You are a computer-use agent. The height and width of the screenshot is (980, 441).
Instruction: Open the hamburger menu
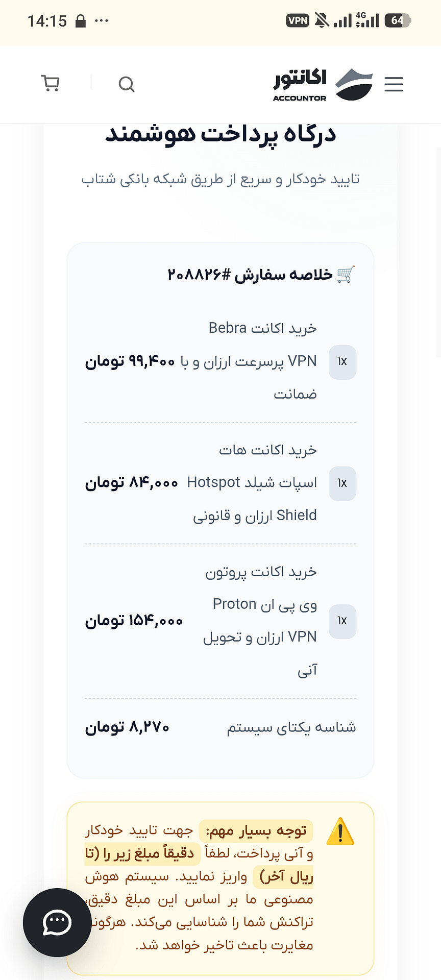click(394, 84)
